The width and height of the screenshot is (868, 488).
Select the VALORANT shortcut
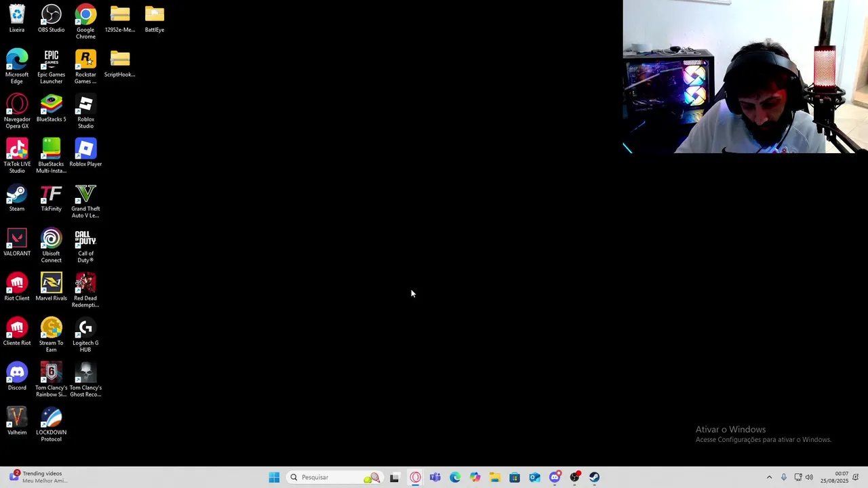tap(17, 242)
